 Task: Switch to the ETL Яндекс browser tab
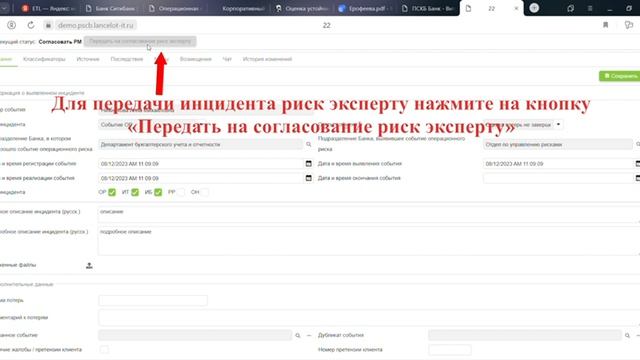[x=49, y=8]
